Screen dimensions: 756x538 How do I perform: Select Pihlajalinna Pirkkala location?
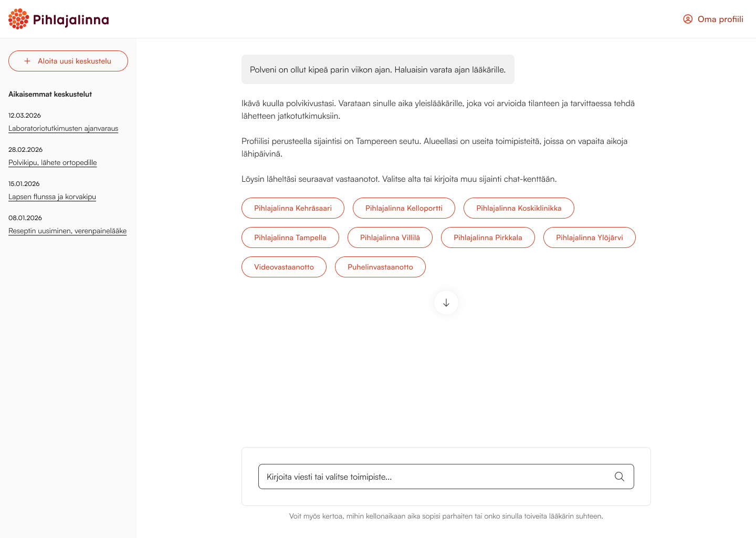[488, 237]
